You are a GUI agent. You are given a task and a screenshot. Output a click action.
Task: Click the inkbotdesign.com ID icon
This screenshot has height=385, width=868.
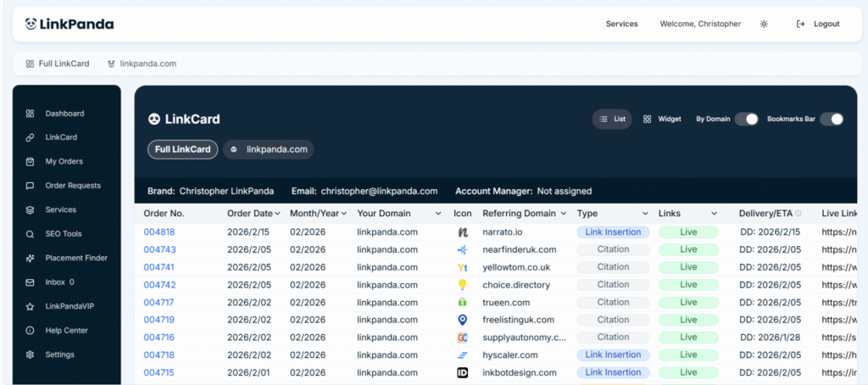click(462, 372)
